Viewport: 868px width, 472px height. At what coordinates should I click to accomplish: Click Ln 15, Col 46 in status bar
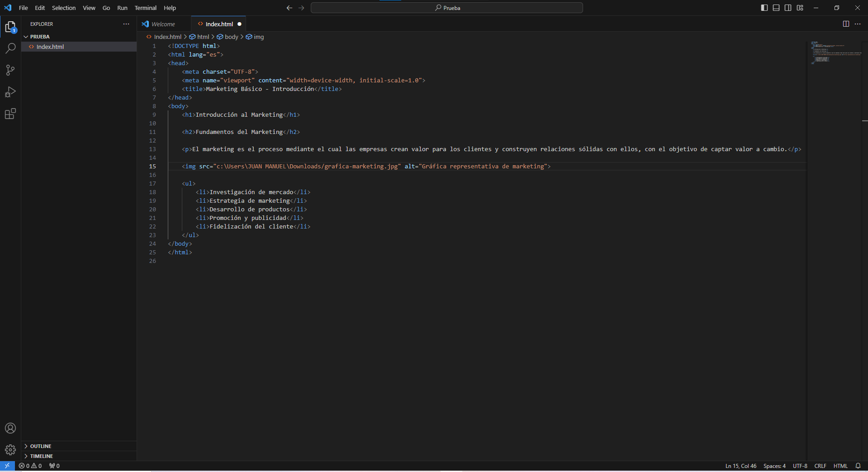pos(741,466)
